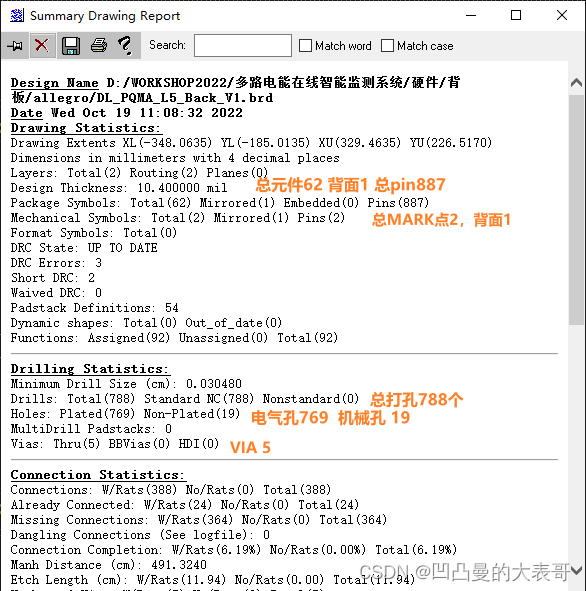Maximize the Summary Drawing Report window
This screenshot has width=586, height=591.
pyautogui.click(x=516, y=15)
